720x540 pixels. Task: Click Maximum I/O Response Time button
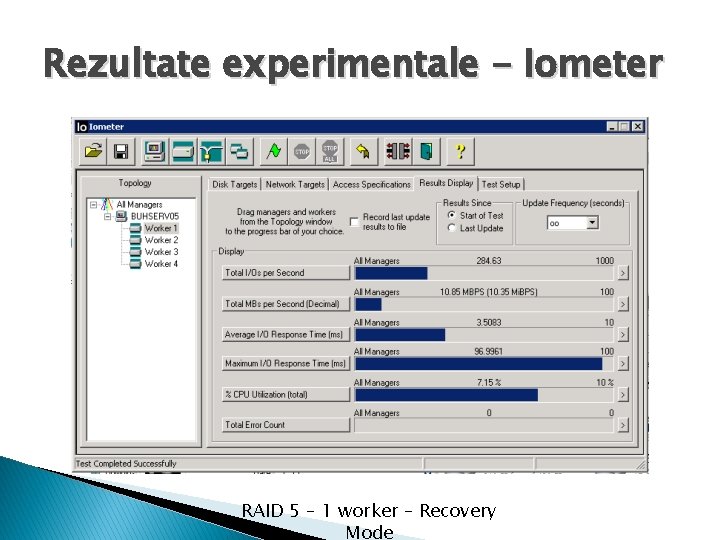(286, 364)
